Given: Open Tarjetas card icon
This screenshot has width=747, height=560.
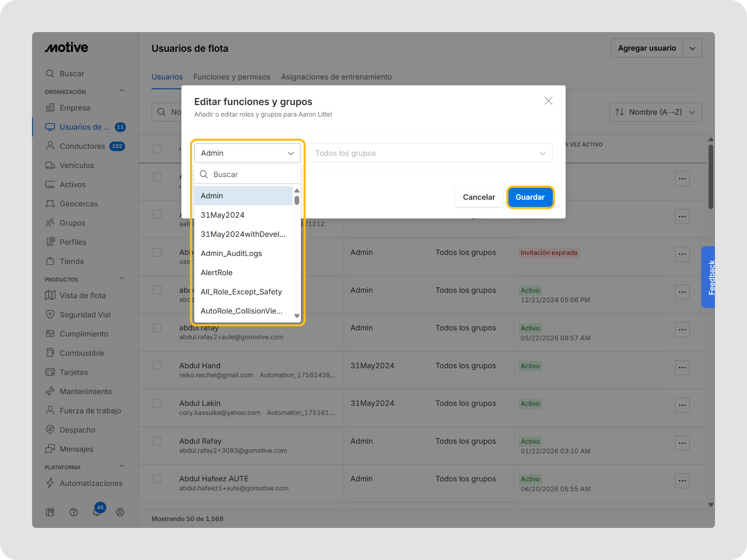Looking at the screenshot, I should click(50, 372).
